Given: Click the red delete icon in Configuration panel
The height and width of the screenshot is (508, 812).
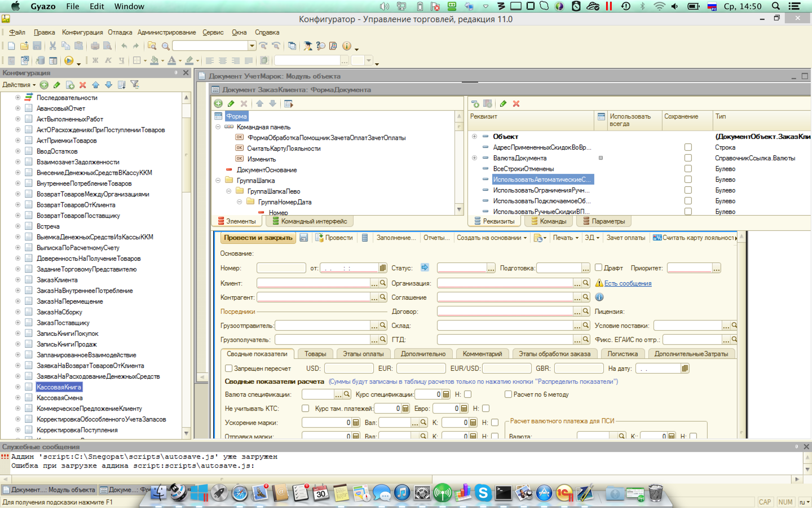Looking at the screenshot, I should [82, 85].
